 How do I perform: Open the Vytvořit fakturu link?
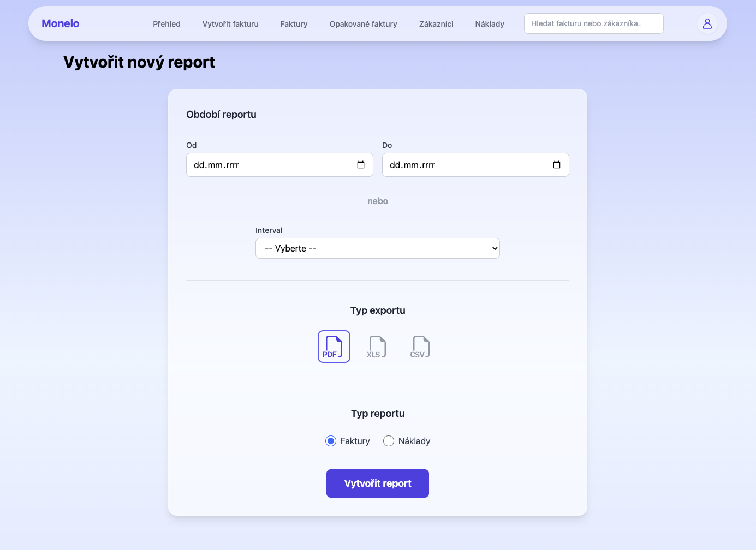point(230,23)
